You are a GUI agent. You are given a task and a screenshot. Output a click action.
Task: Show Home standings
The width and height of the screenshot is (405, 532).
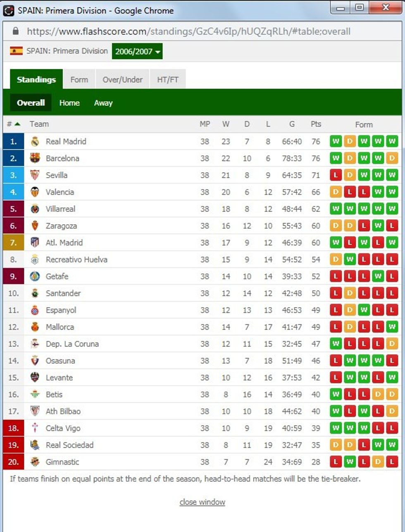(x=69, y=103)
